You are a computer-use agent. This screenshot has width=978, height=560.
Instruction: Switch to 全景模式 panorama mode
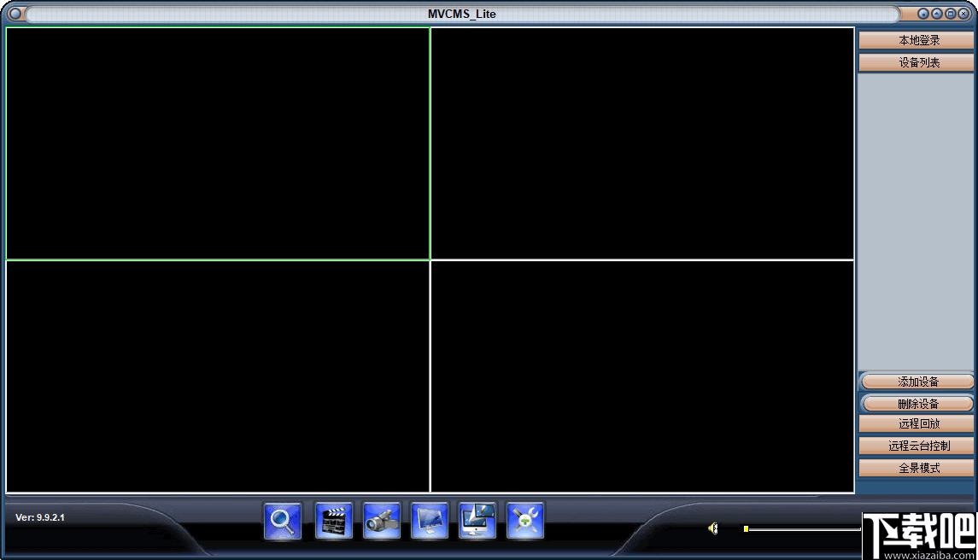pos(916,469)
